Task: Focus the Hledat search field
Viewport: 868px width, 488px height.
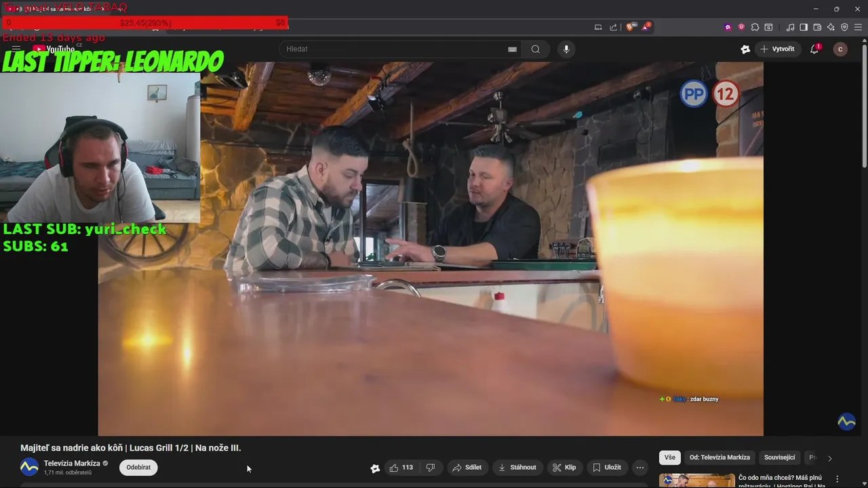Action: click(400, 49)
